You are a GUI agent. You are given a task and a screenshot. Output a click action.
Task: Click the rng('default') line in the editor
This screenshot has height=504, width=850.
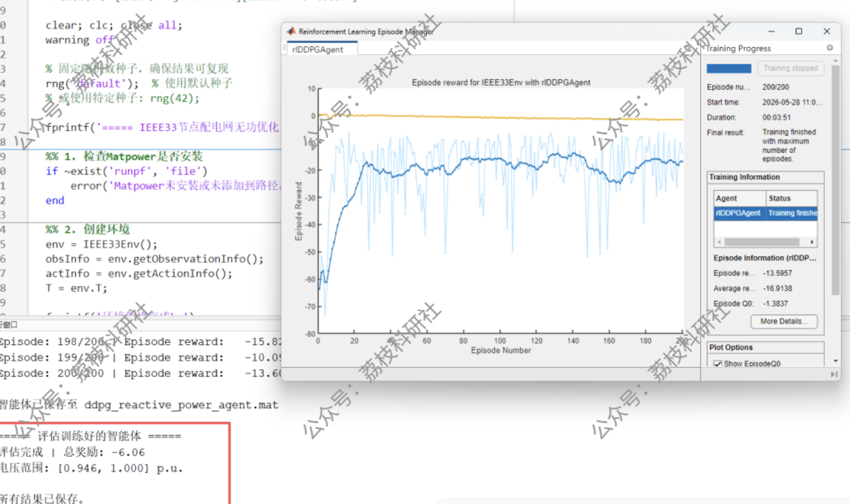tap(139, 83)
